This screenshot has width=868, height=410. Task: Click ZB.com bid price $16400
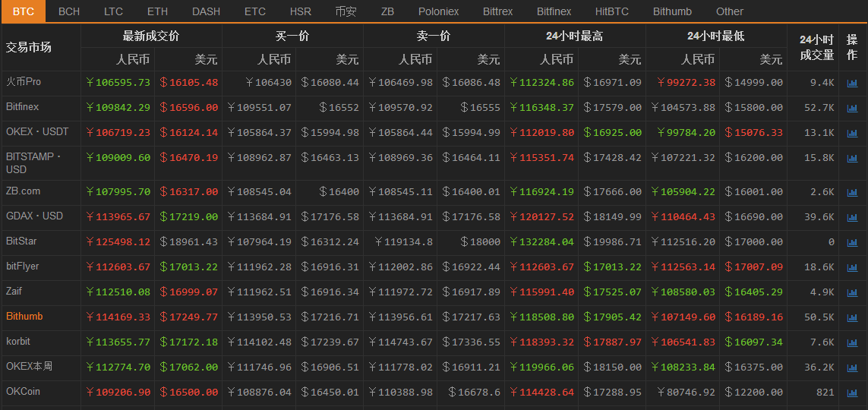coord(339,192)
